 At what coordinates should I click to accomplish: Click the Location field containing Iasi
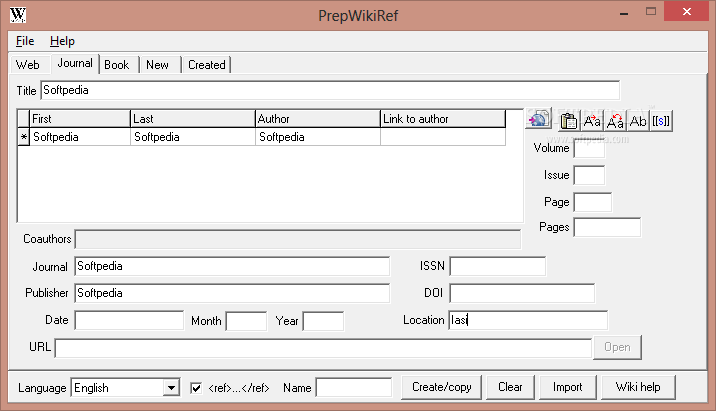tap(528, 320)
